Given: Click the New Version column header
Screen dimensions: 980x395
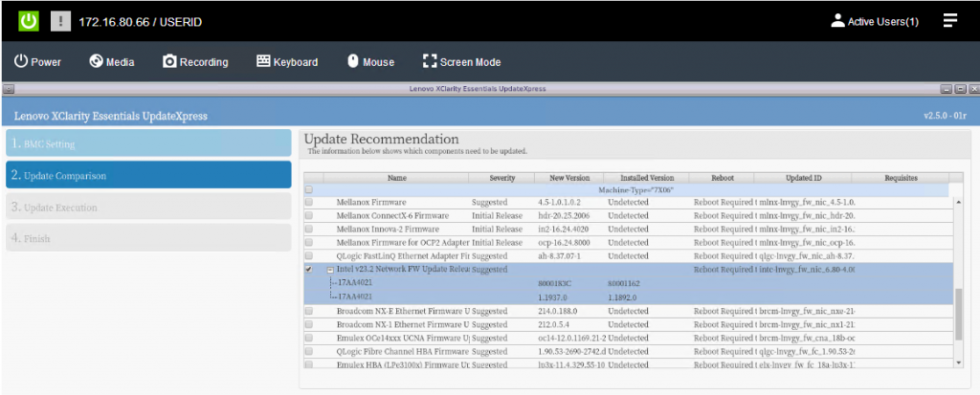Looking at the screenshot, I should point(569,178).
